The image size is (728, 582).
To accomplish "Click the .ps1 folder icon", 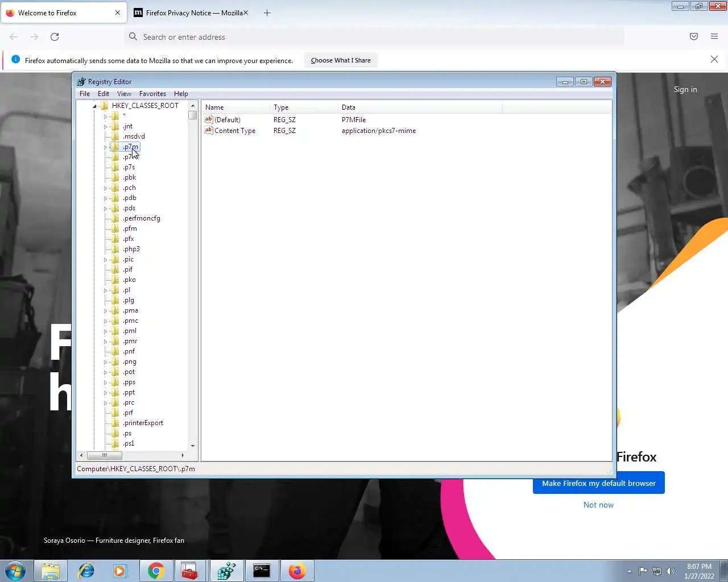I will coord(115,443).
